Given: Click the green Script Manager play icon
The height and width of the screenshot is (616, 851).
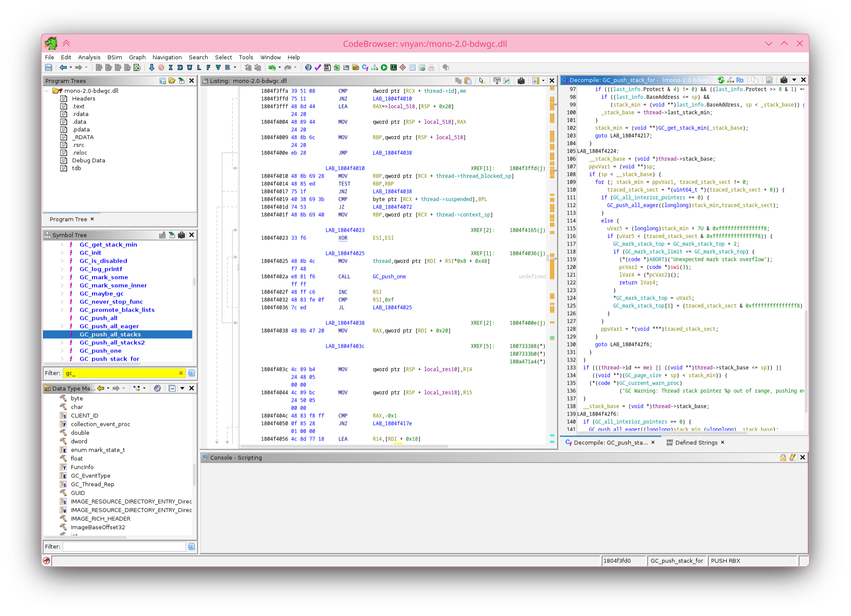Looking at the screenshot, I should [x=384, y=67].
